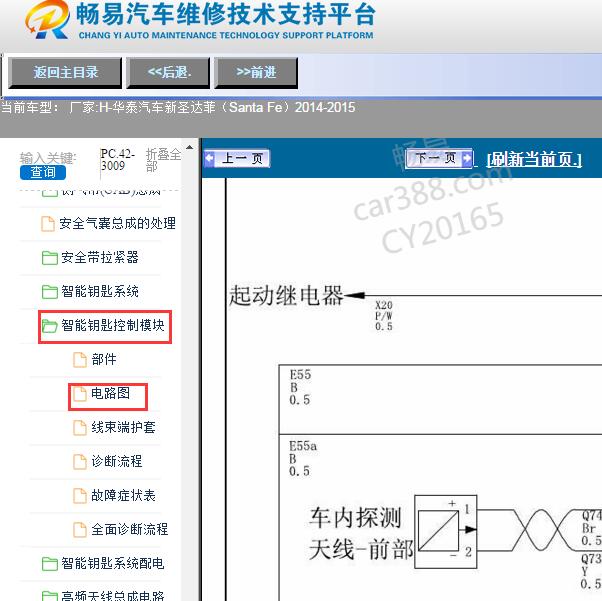Click the 起动继电器 label in the diagram
Screen dimensions: 602x601
point(286,296)
